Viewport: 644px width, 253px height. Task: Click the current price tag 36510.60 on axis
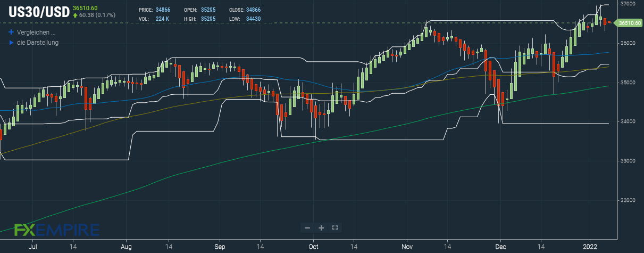(x=629, y=23)
